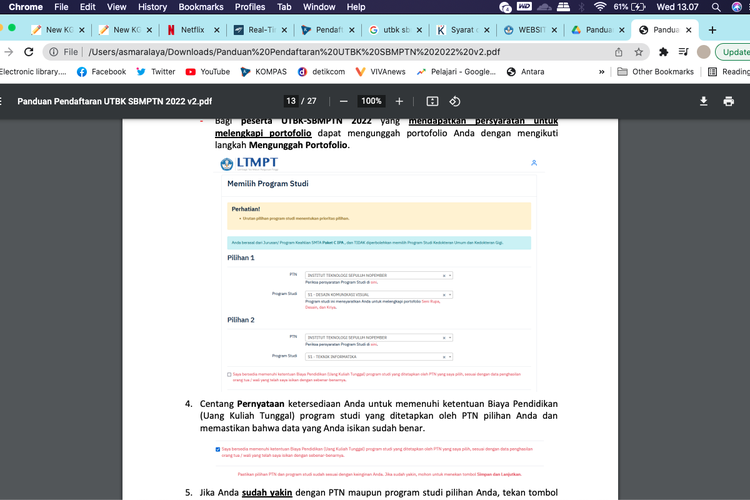
Task: Click the Chrome Update button
Action: click(734, 52)
